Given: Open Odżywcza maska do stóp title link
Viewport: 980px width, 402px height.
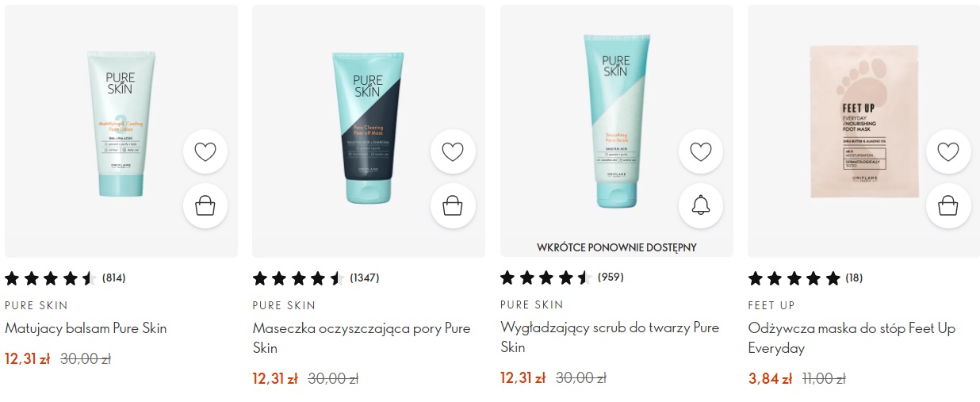Looking at the screenshot, I should [x=852, y=338].
